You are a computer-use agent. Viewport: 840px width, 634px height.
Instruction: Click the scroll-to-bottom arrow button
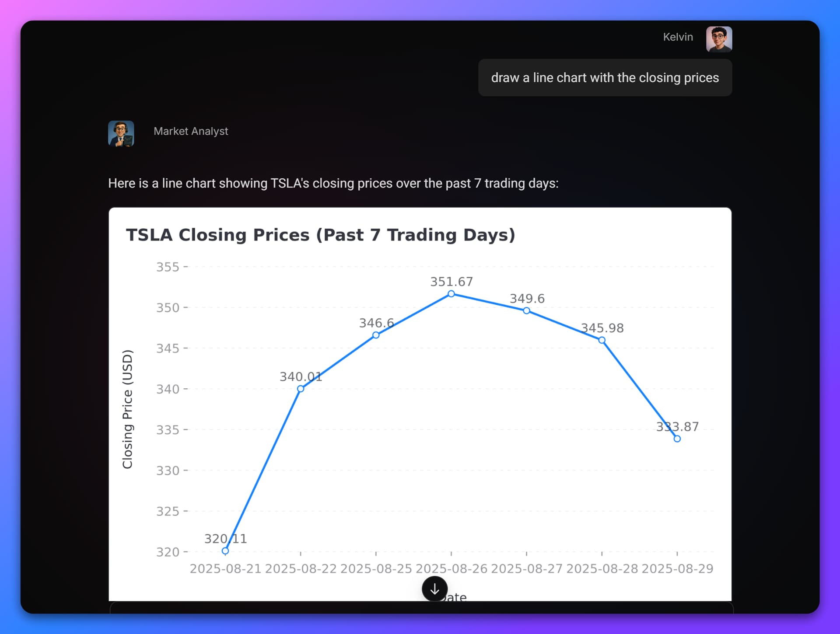click(x=434, y=589)
